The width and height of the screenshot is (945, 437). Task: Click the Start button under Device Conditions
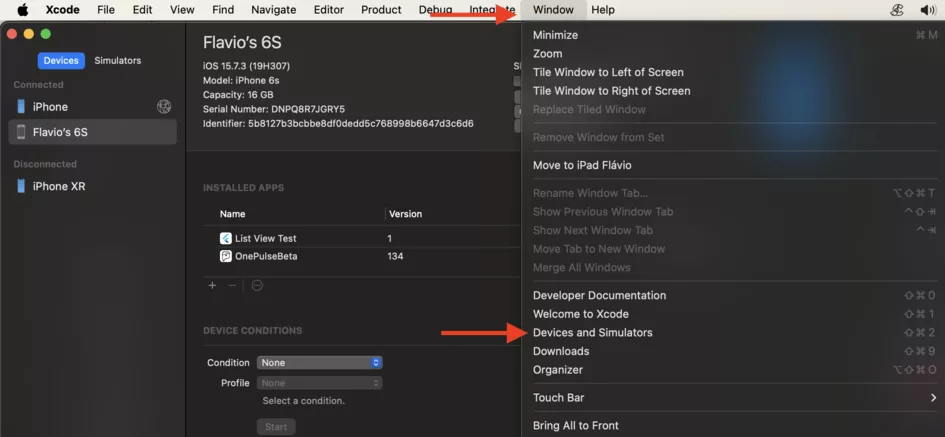276,427
